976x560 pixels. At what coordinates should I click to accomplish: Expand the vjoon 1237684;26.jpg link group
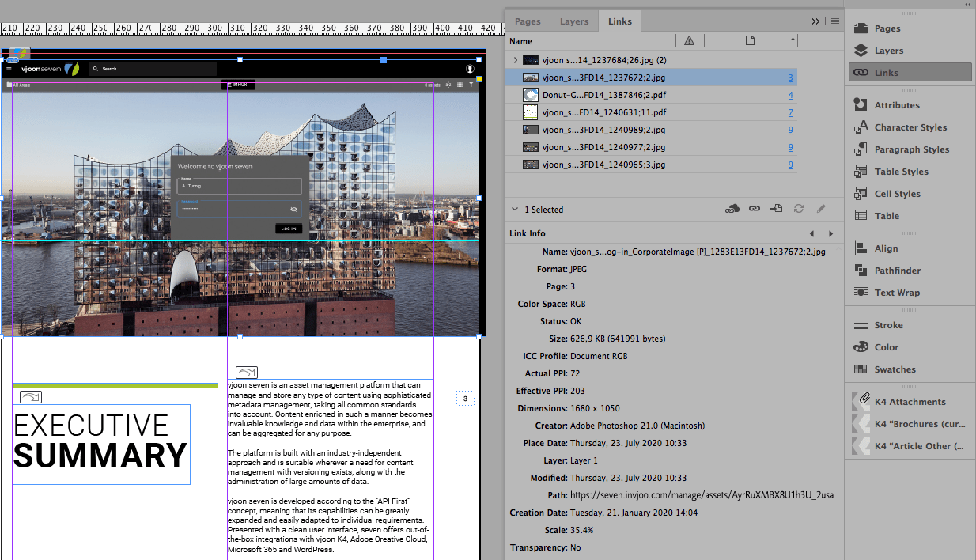coord(516,60)
